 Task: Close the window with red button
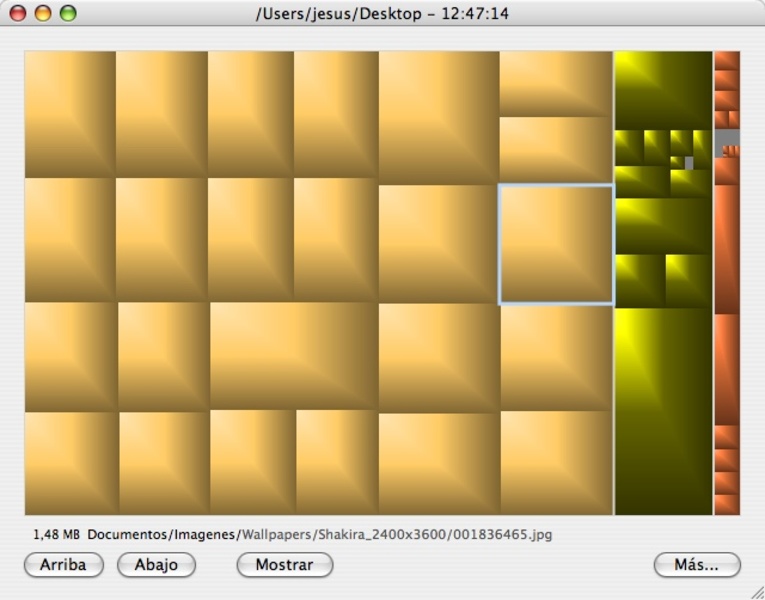click(18, 13)
